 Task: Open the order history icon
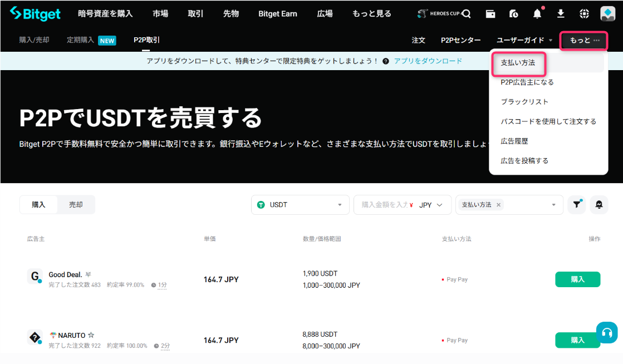pos(513,13)
